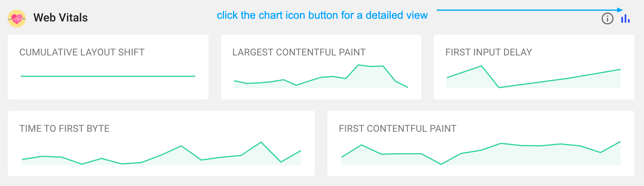
Task: Open the First Contentful Paint card
Action: click(481, 143)
